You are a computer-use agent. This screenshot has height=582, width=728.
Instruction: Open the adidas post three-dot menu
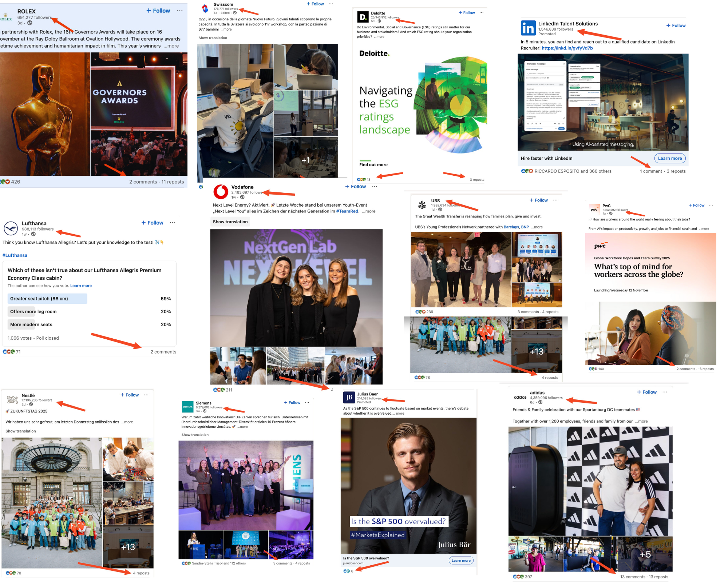665,392
